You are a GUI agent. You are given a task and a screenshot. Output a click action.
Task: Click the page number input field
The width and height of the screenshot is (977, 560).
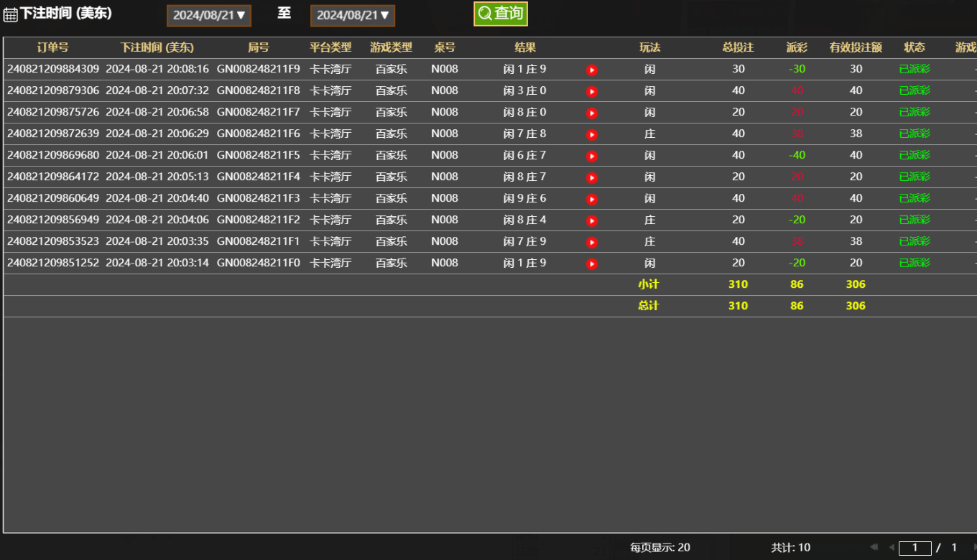(915, 548)
